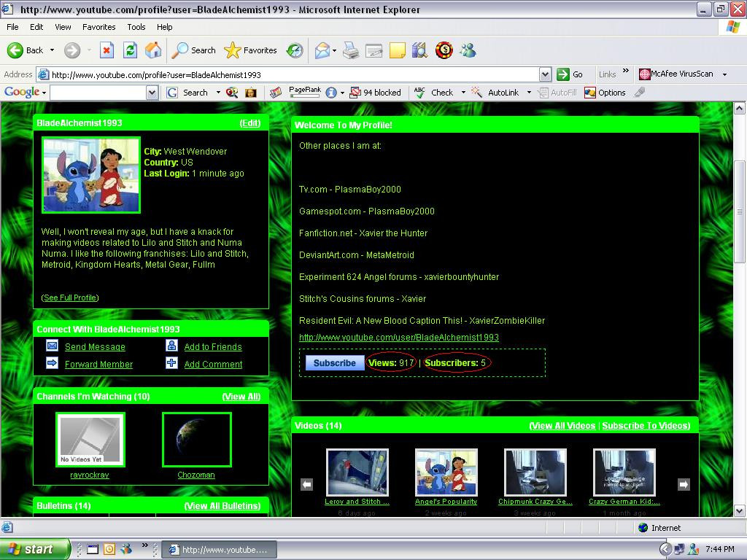Click the system tray expand arrow
This screenshot has height=560, width=747.
click(665, 550)
